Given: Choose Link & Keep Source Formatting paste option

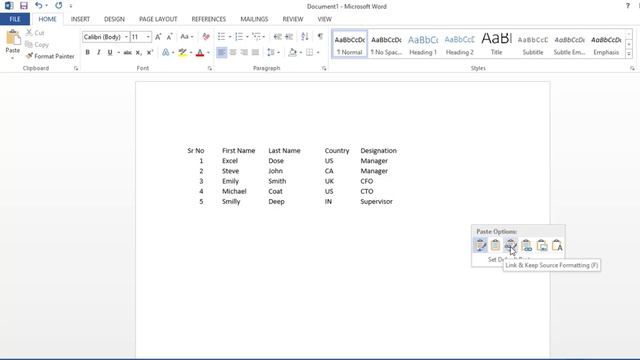Looking at the screenshot, I should [x=511, y=245].
